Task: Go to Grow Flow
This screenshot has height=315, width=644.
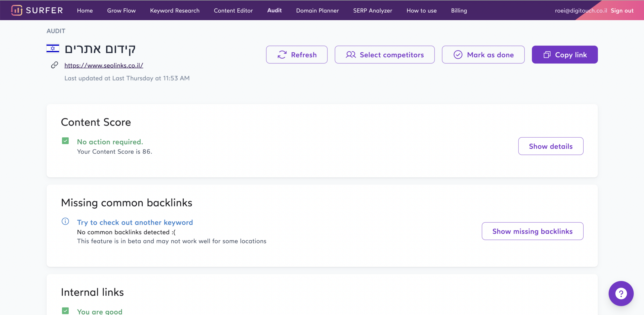Action: coord(122,11)
